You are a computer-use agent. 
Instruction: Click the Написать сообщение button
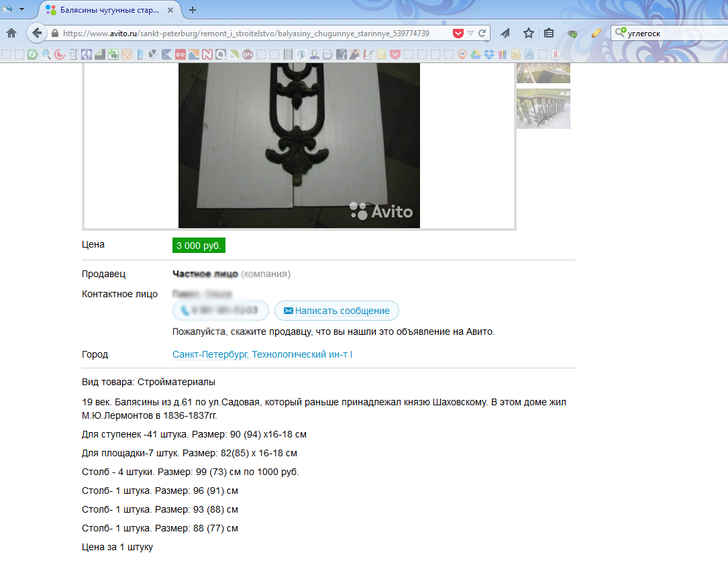tap(337, 311)
